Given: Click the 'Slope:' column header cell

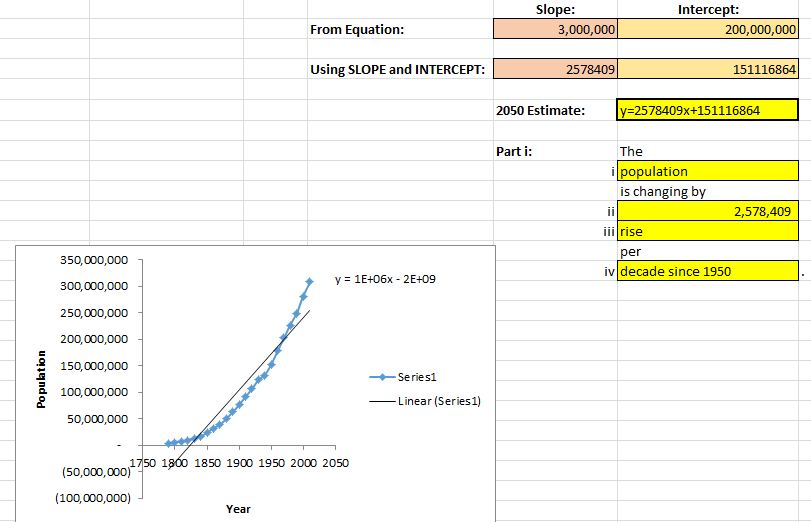Looking at the screenshot, I should coord(555,9).
